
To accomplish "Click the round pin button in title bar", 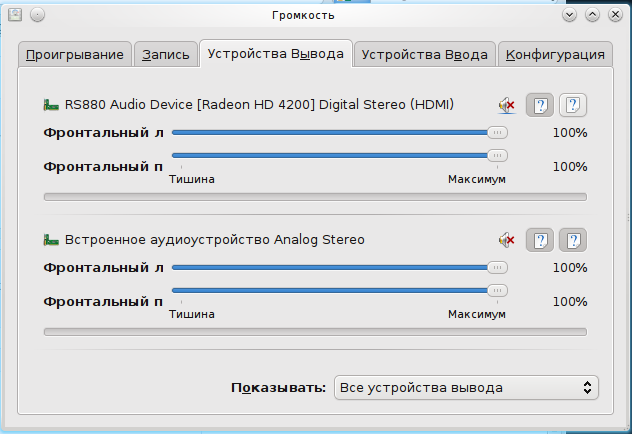I will coord(37,15).
